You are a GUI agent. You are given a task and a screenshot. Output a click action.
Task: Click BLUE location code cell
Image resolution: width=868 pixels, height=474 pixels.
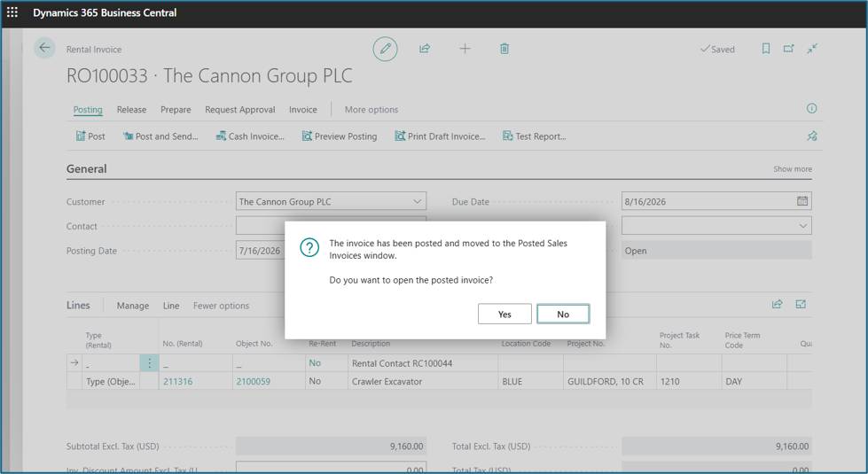[530, 381]
